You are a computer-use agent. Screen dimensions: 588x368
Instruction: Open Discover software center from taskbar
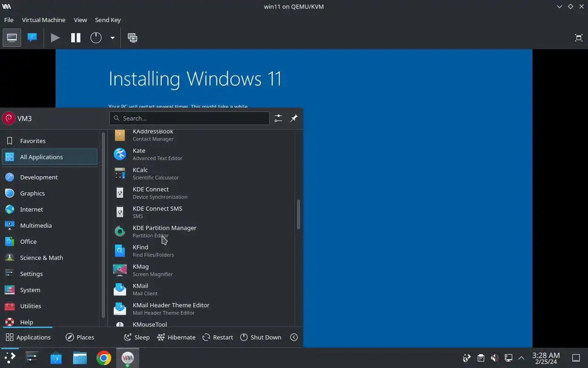click(x=56, y=358)
